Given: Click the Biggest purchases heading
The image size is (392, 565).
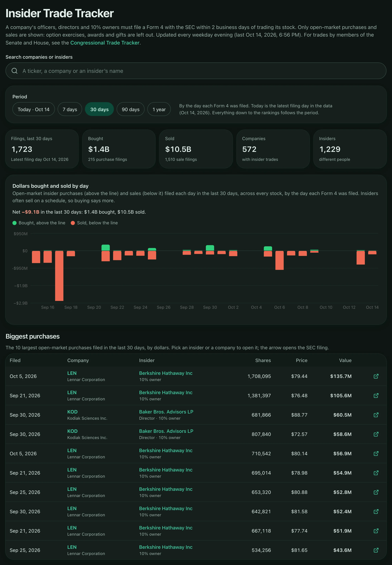Looking at the screenshot, I should 33,336.
